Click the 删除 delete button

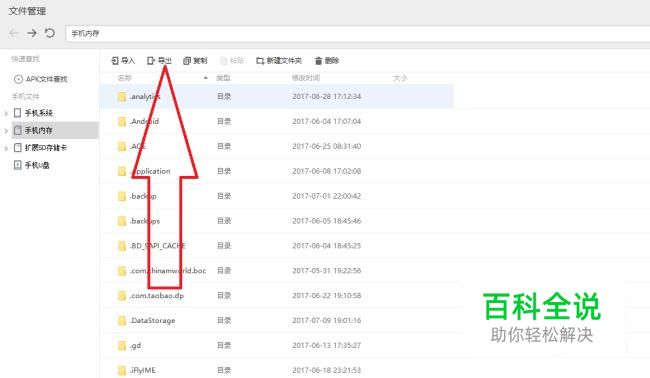[327, 61]
